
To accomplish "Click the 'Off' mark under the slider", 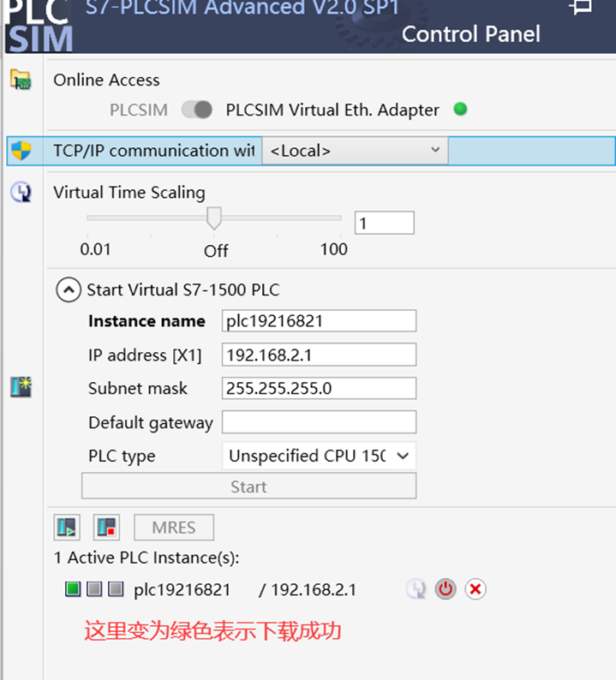I will pyautogui.click(x=216, y=251).
